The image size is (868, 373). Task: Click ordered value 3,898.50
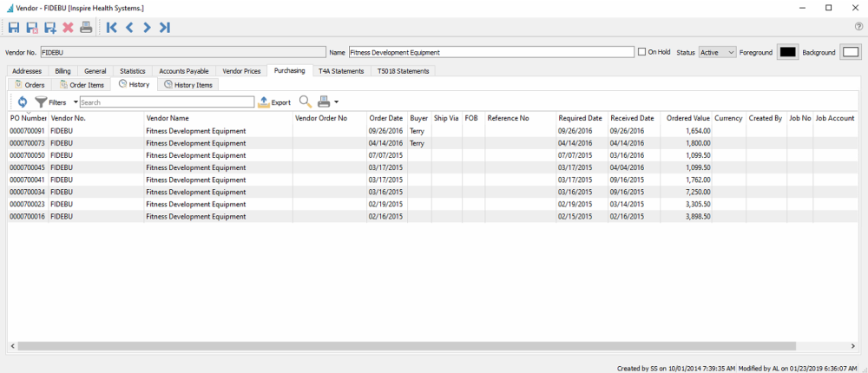click(x=698, y=216)
